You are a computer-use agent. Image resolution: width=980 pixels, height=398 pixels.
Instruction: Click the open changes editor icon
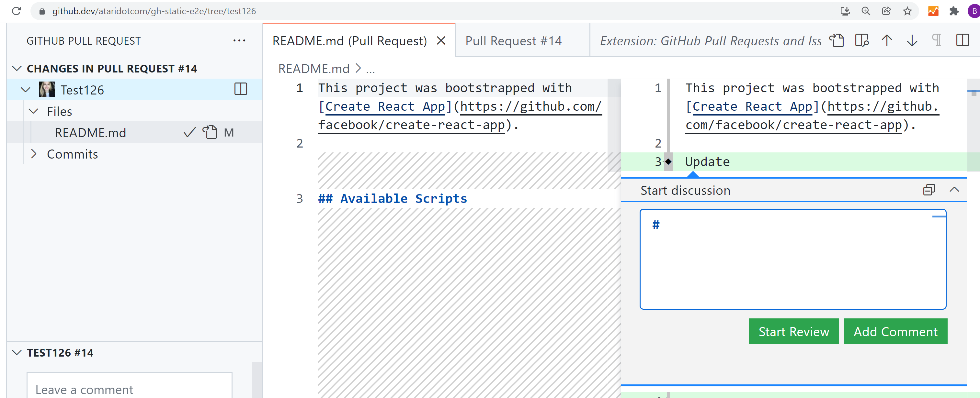[862, 40]
